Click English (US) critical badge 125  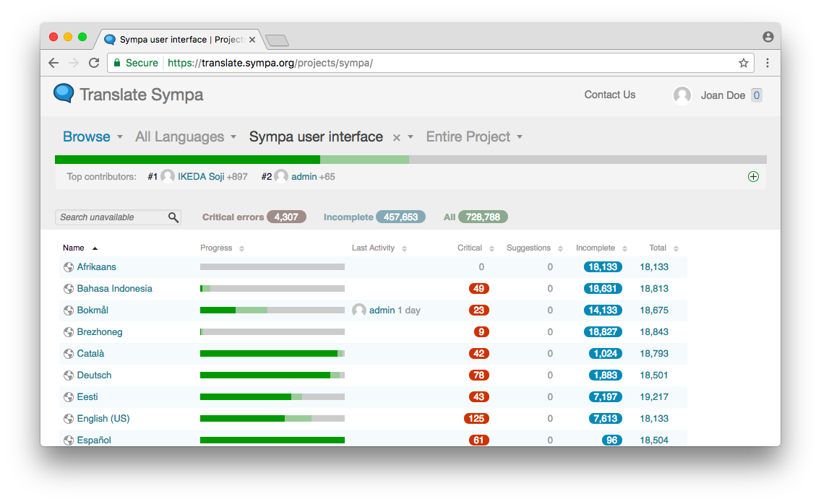pyautogui.click(x=476, y=419)
